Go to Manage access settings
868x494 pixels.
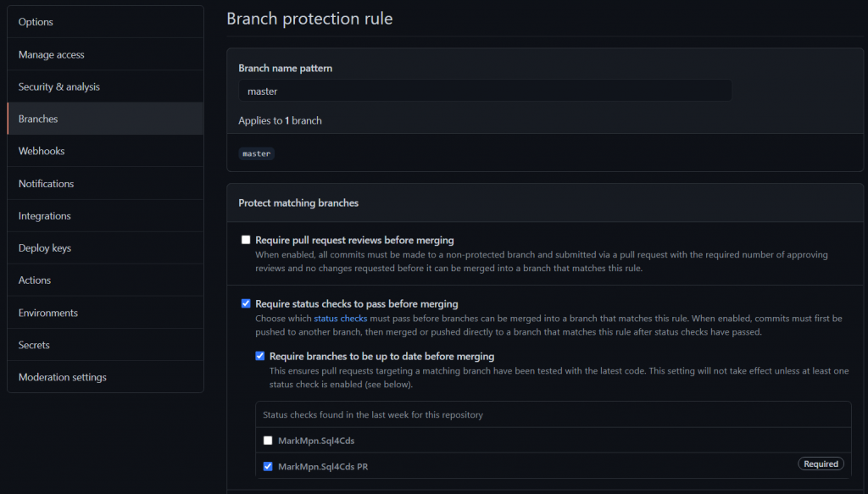52,54
